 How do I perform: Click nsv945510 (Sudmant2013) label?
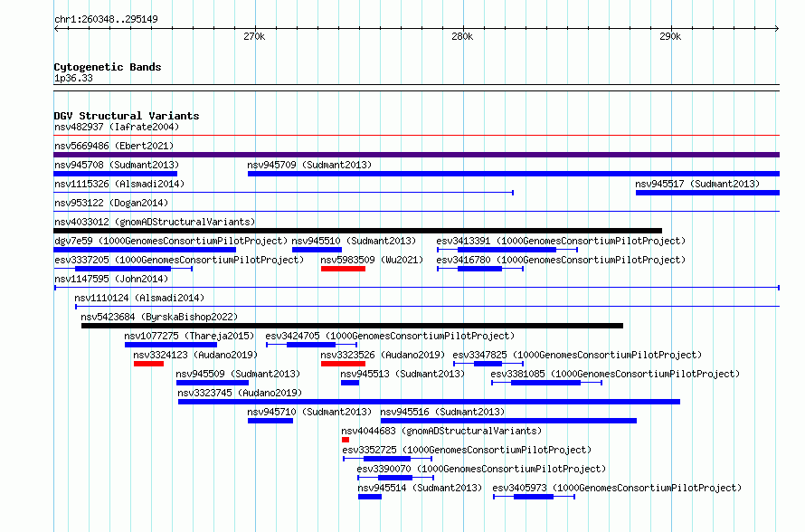click(354, 241)
